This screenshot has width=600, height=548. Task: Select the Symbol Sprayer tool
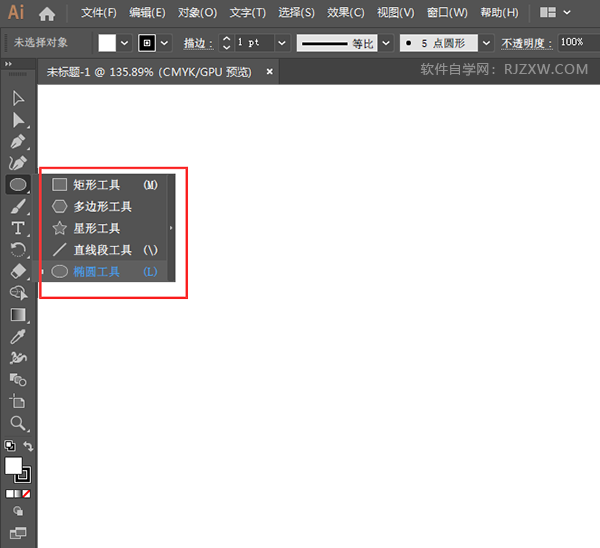[18, 357]
